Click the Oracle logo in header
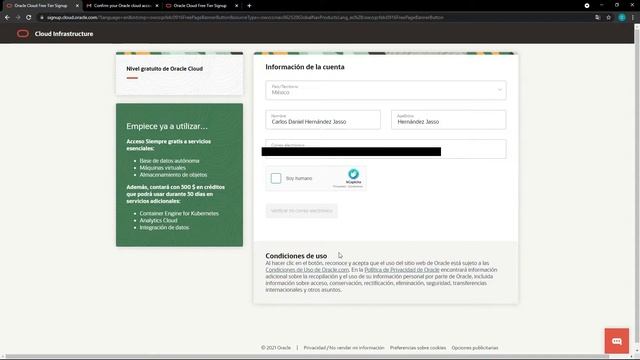Viewport: 640px width, 360px height. tap(23, 34)
